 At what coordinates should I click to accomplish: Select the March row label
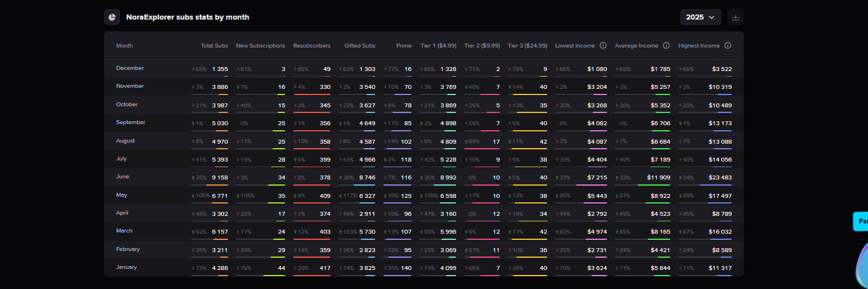124,231
